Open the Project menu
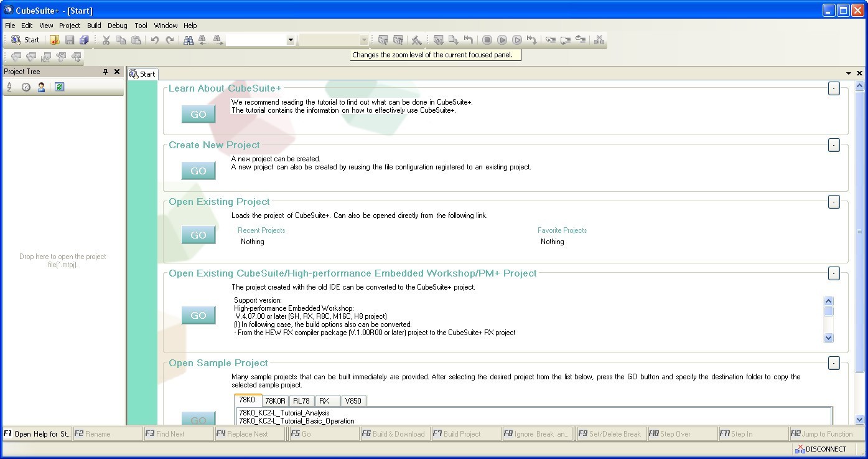868x459 pixels. pyautogui.click(x=70, y=26)
